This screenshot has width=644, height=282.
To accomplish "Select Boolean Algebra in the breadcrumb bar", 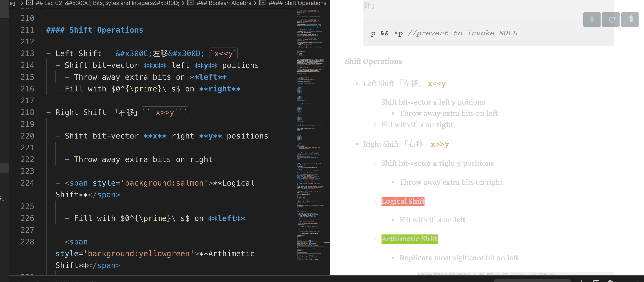I will pyautogui.click(x=224, y=3).
